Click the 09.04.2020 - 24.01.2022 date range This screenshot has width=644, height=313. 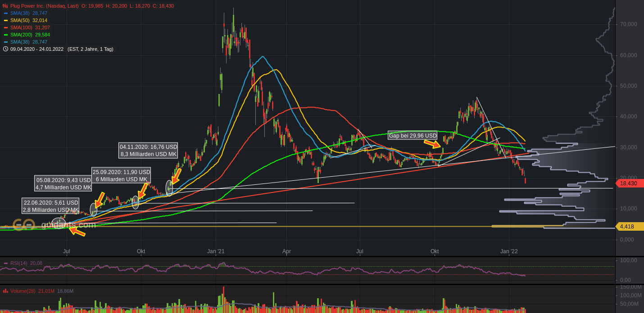click(37, 49)
